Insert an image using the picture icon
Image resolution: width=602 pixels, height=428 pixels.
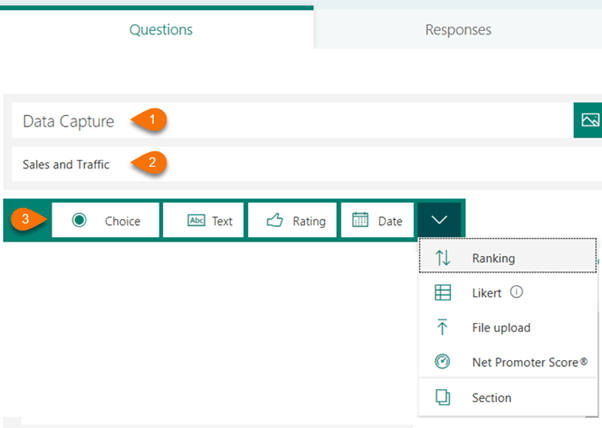(x=589, y=120)
